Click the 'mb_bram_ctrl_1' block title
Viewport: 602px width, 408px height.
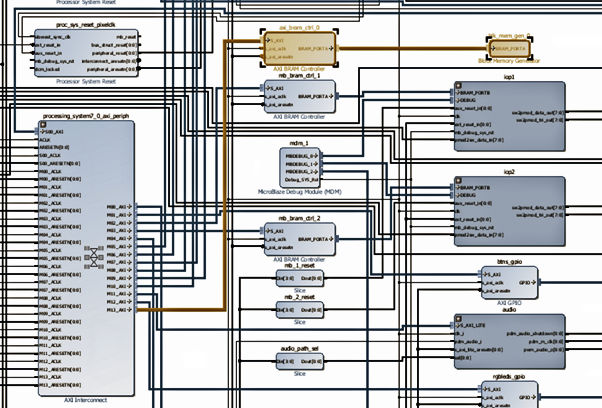click(299, 76)
